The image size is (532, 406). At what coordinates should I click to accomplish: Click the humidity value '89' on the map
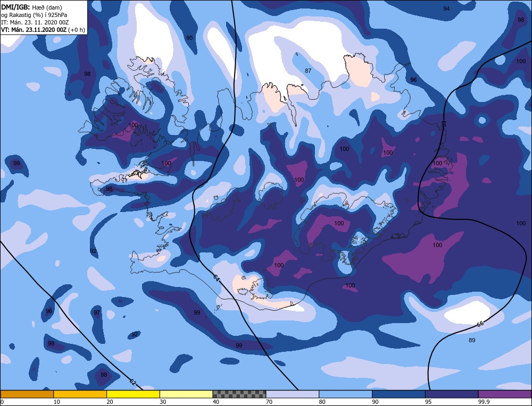472,340
